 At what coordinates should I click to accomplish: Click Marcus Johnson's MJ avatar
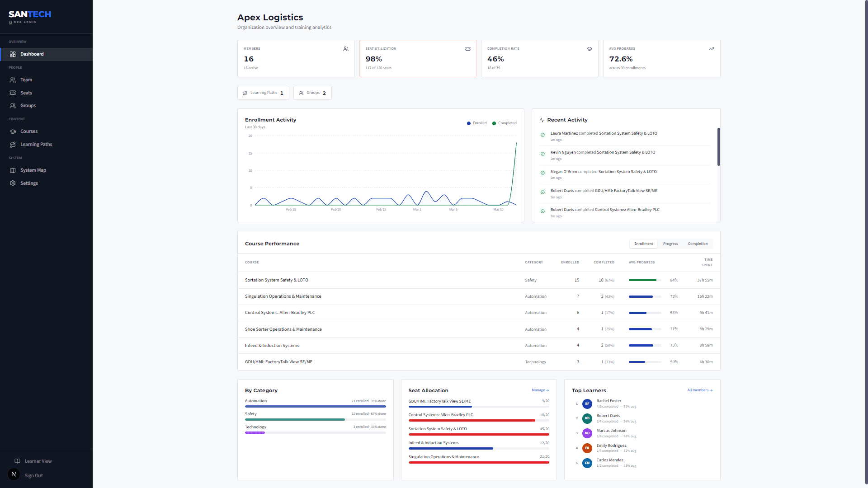[x=587, y=433]
